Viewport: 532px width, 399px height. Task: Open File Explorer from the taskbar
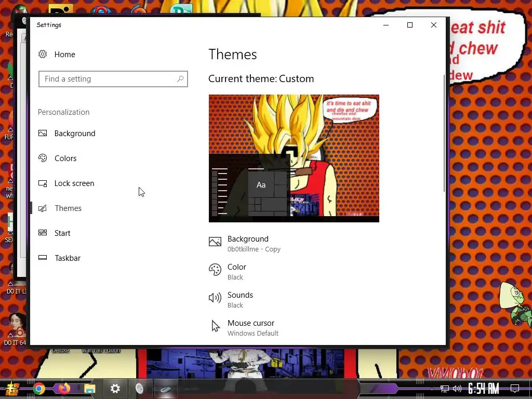point(89,389)
